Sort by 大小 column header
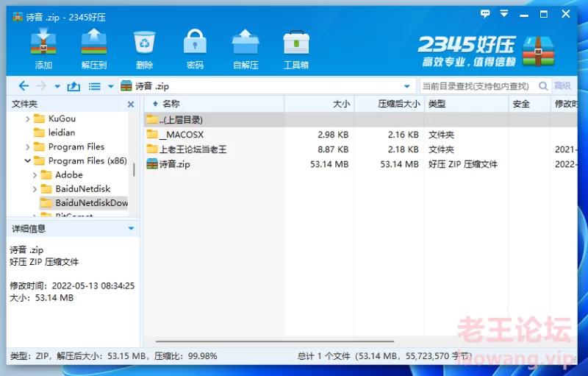The width and height of the screenshot is (588, 376). 319,104
